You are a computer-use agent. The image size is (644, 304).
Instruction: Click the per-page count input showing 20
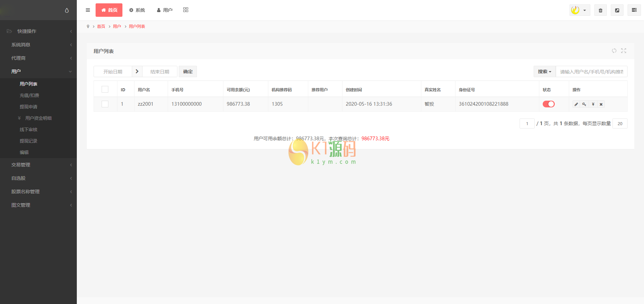620,123
